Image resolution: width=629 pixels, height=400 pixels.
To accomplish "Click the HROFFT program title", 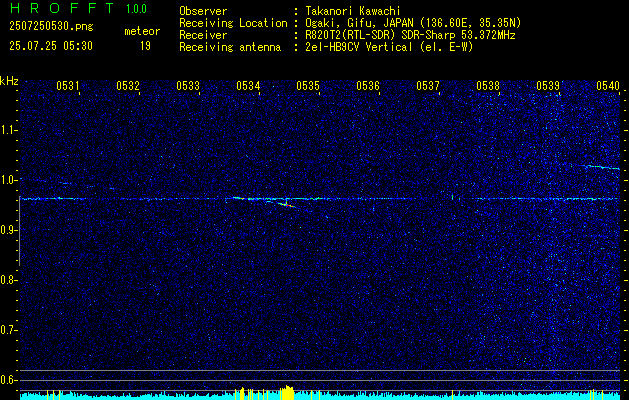I will (x=63, y=8).
